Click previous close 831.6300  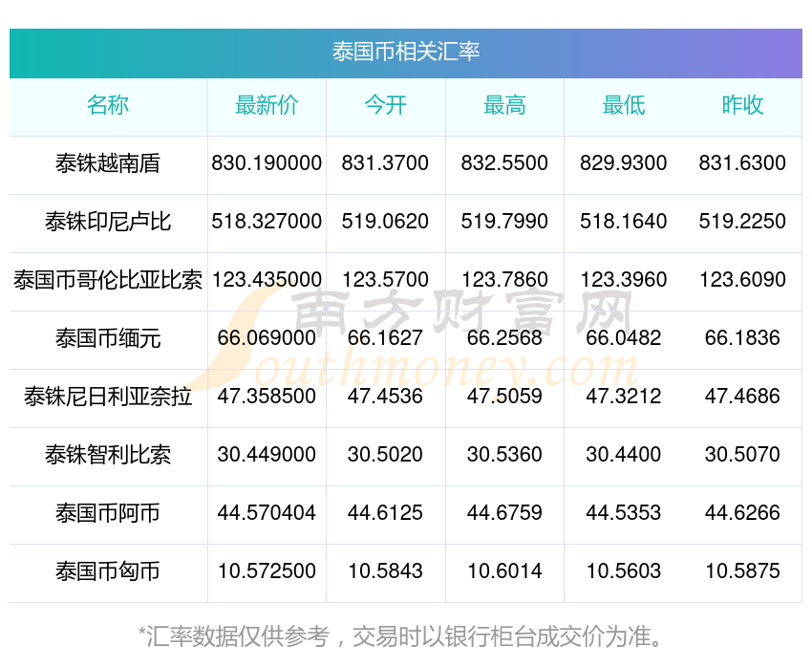tap(742, 163)
